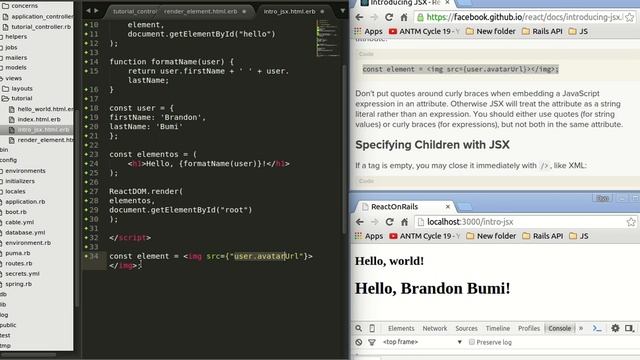This screenshot has width=640, height=360.
Task: Open top frame context dropdown
Action: 422,342
